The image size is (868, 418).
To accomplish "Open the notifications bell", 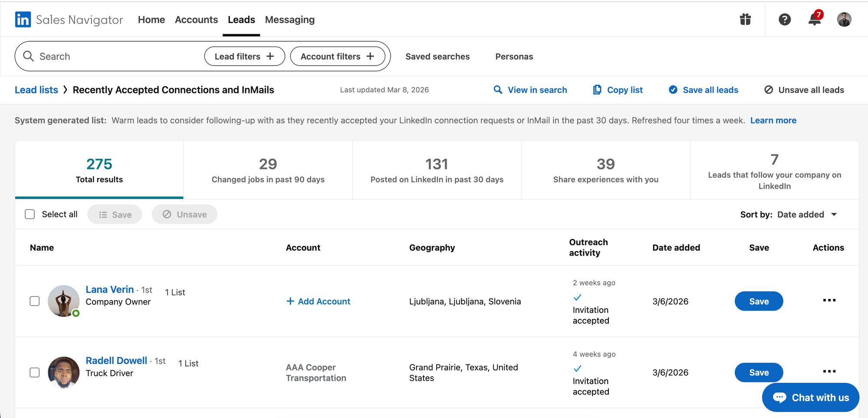I will point(814,20).
